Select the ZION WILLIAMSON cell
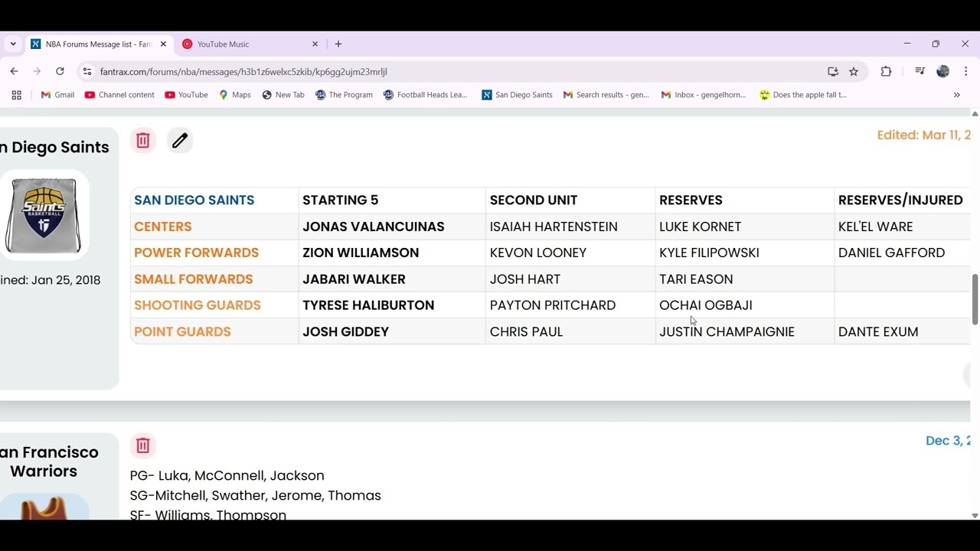 point(391,253)
